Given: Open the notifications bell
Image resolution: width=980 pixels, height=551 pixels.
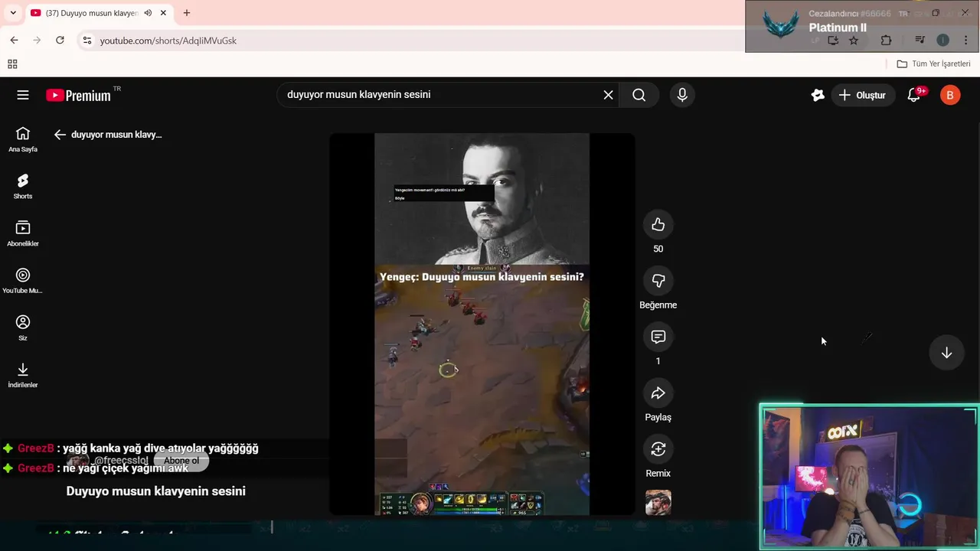Looking at the screenshot, I should coord(913,95).
